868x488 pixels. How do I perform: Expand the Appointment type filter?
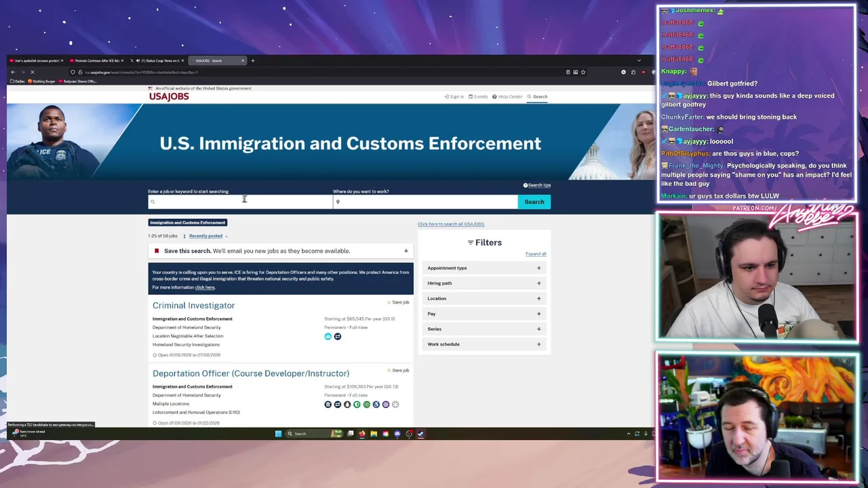coord(484,268)
